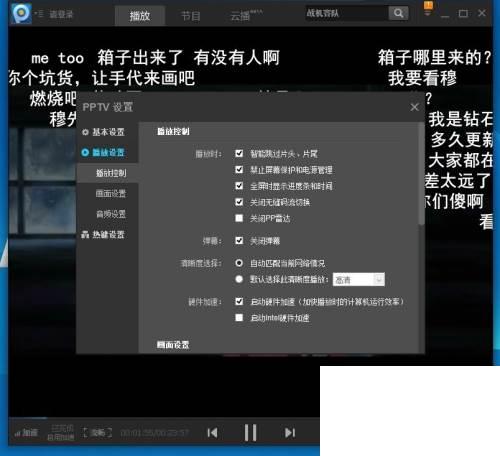The image size is (500, 456).
Task: Click the settings dialog vertical scrollbar
Action: coord(422,175)
